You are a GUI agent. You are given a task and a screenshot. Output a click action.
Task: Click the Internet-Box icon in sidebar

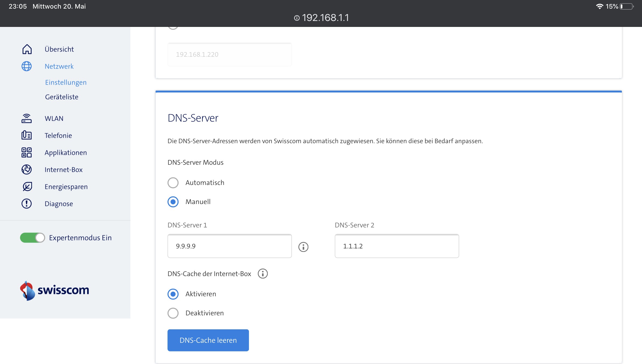tap(27, 169)
